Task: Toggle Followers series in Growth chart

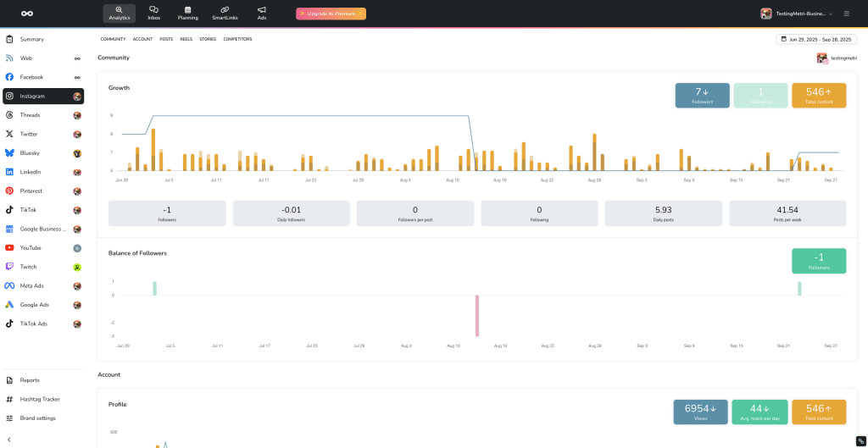Action: pos(702,95)
